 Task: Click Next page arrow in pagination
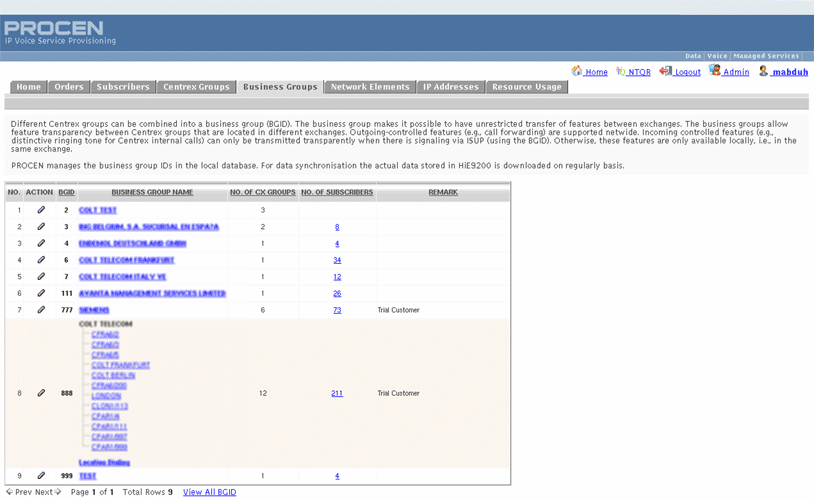(x=48, y=492)
